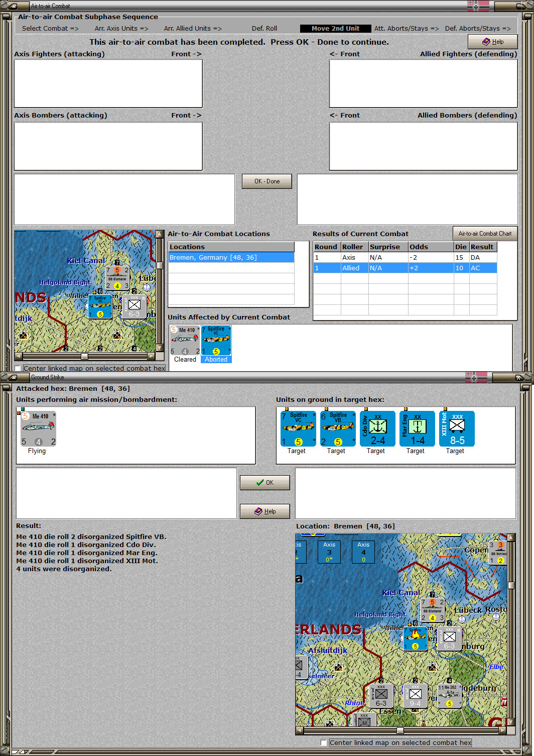The width and height of the screenshot is (534, 756).
Task: Click the Air-to-air mini-map scroll up arrow
Action: click(160, 234)
